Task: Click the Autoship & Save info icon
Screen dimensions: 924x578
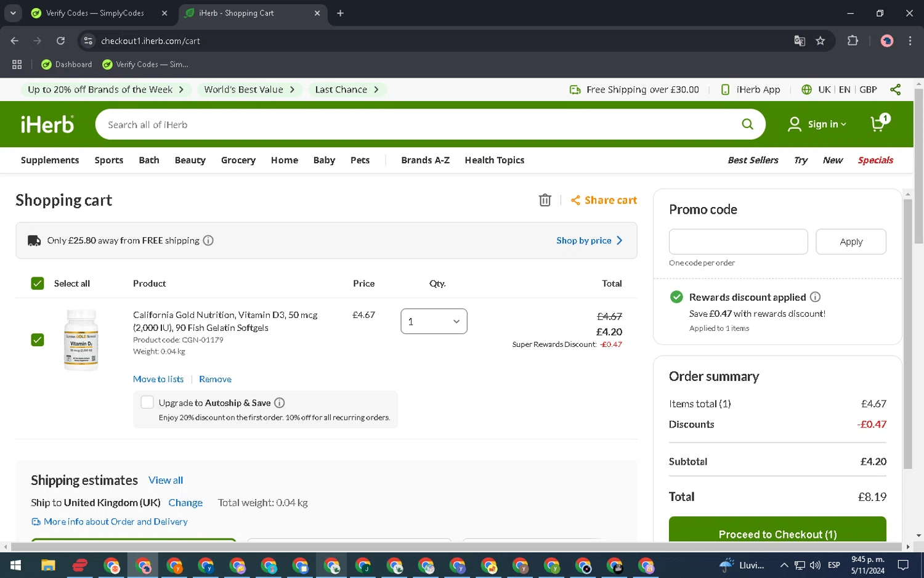Action: (x=279, y=403)
